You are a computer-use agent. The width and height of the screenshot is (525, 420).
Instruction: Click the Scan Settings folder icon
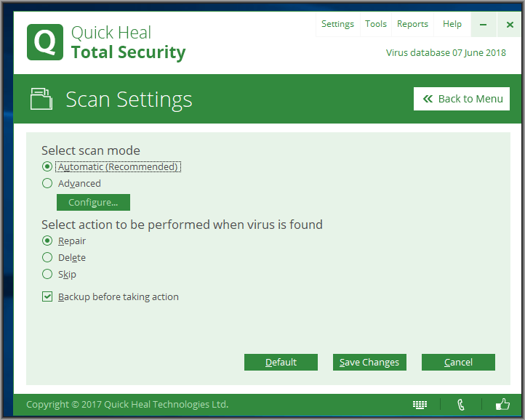tap(41, 98)
